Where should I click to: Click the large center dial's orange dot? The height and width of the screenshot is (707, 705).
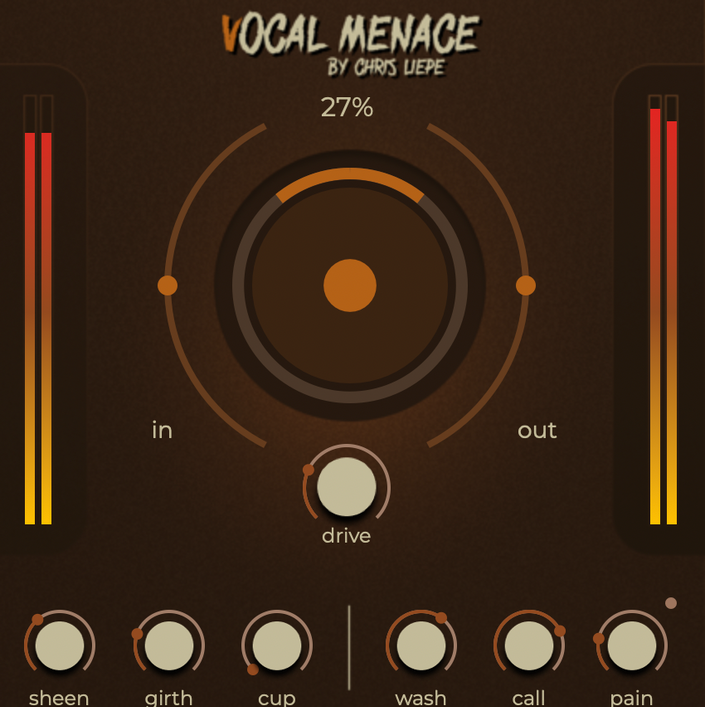point(350,285)
